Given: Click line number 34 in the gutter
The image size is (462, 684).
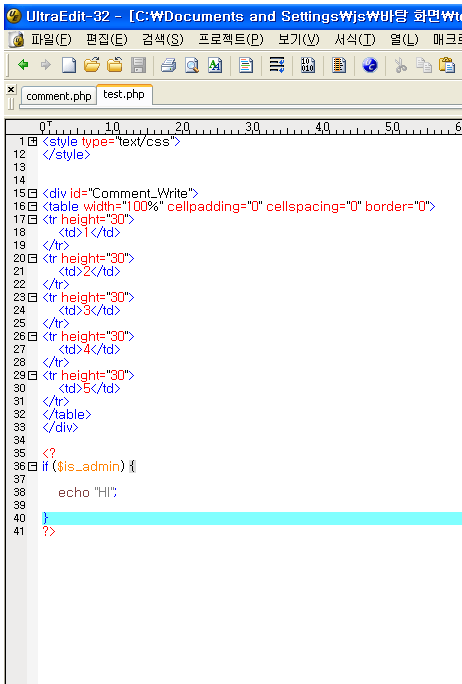Looking at the screenshot, I should (x=19, y=440).
